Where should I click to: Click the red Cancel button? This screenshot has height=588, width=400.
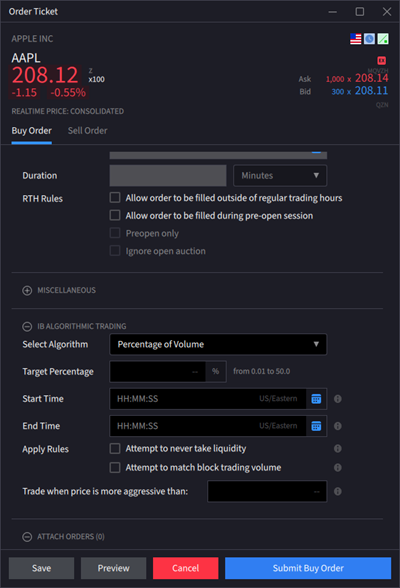click(x=186, y=568)
